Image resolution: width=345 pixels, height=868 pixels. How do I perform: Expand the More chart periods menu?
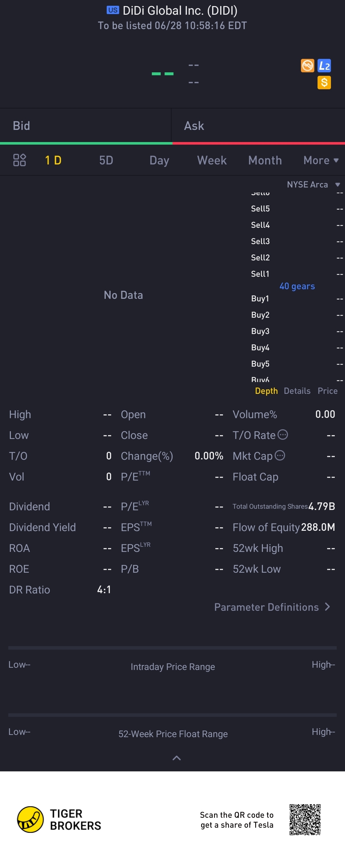pos(321,160)
